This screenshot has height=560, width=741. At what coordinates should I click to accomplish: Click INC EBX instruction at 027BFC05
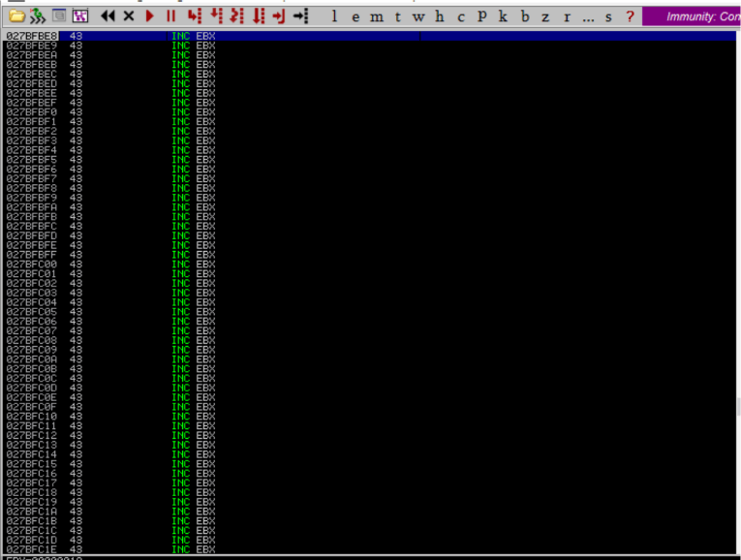click(194, 312)
